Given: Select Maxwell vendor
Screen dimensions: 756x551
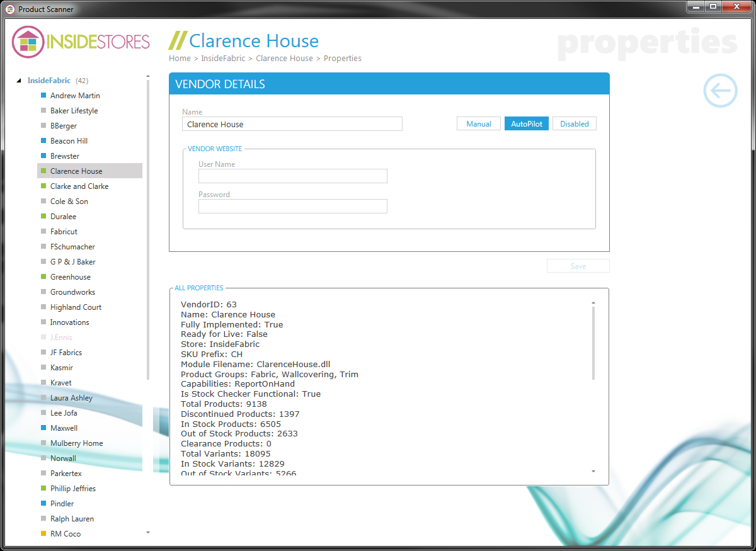Looking at the screenshot, I should 64,428.
